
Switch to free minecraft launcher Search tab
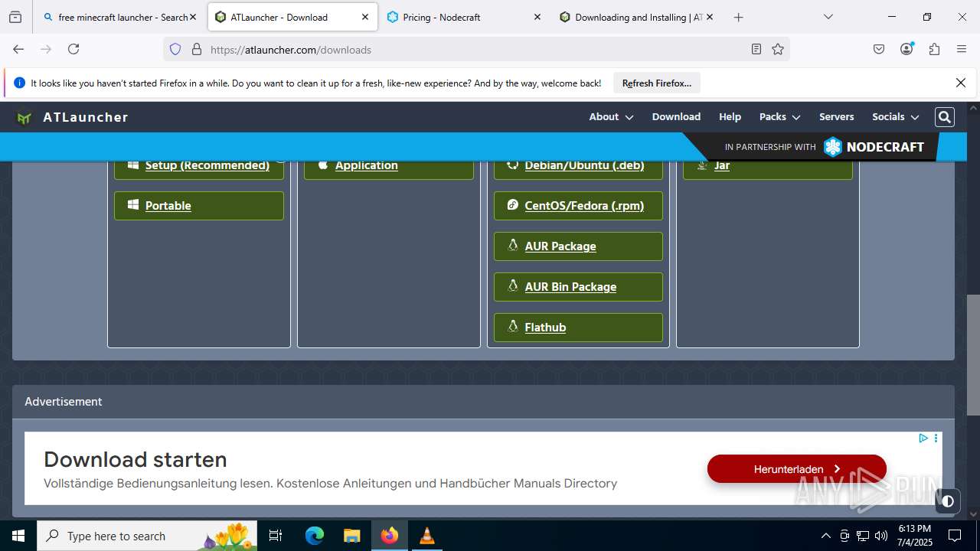(119, 17)
